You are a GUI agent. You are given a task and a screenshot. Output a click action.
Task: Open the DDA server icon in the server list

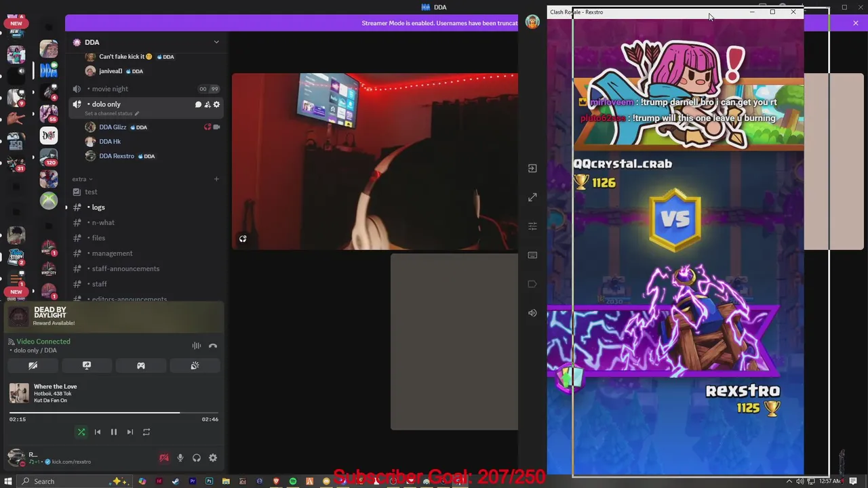point(48,70)
